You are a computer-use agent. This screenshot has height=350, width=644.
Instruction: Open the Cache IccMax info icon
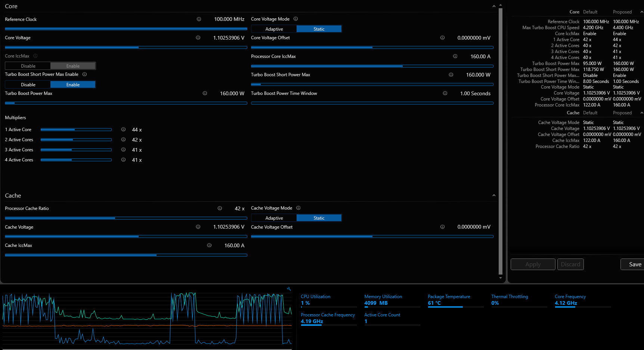click(209, 245)
